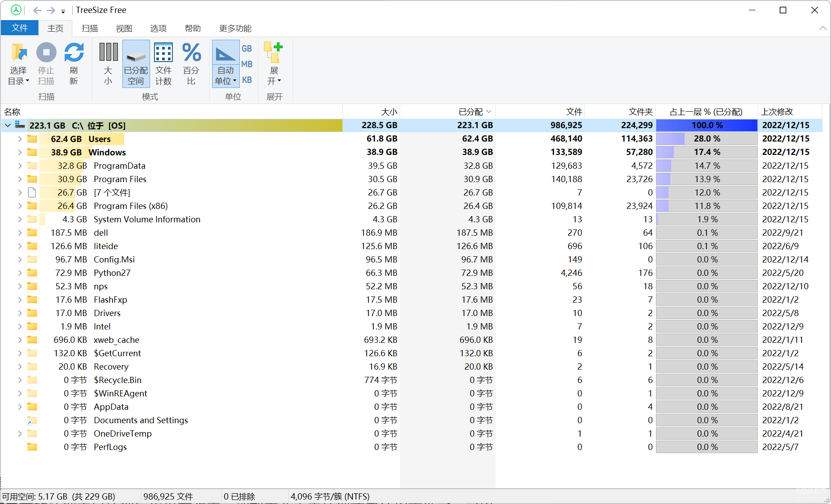Sort by Last Modified (上次修改) header
The image size is (831, 504).
790,112
